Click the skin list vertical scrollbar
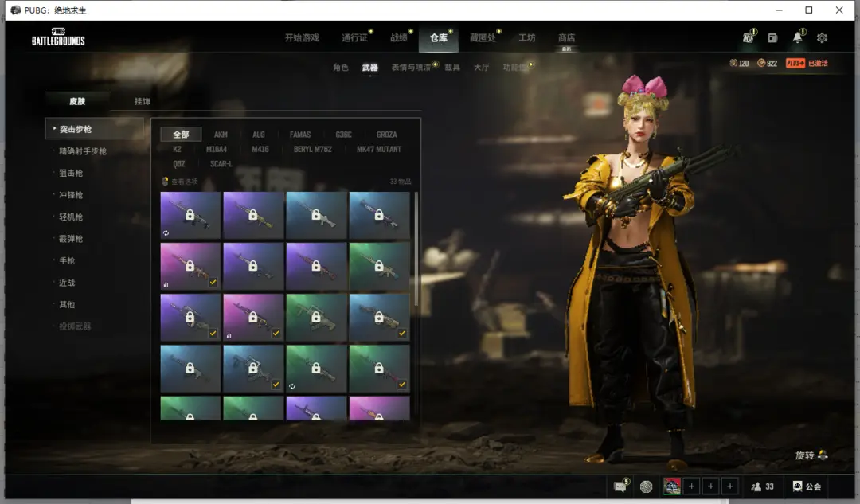This screenshot has width=860, height=504. (x=416, y=248)
